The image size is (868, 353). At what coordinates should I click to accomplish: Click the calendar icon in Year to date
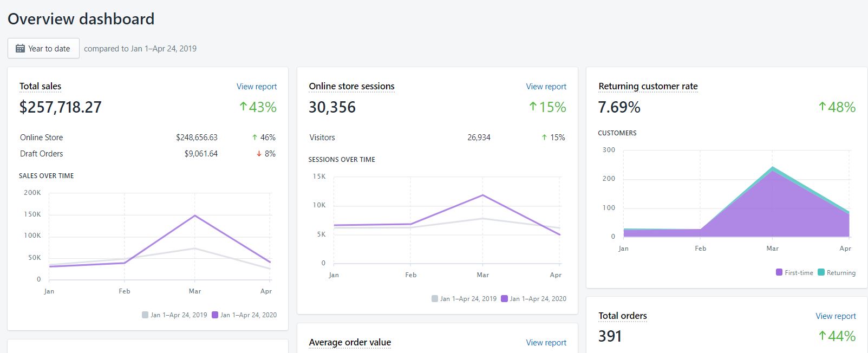(x=20, y=48)
